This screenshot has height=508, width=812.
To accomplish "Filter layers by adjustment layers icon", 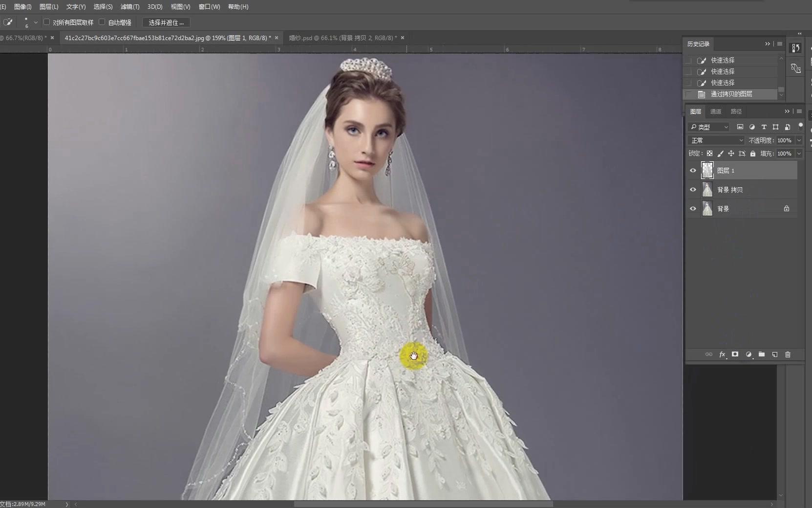I will point(752,127).
